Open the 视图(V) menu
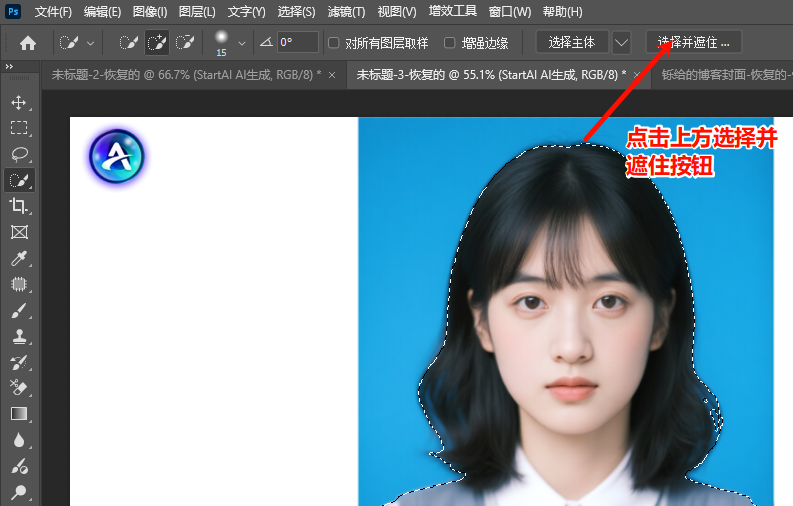 point(397,12)
